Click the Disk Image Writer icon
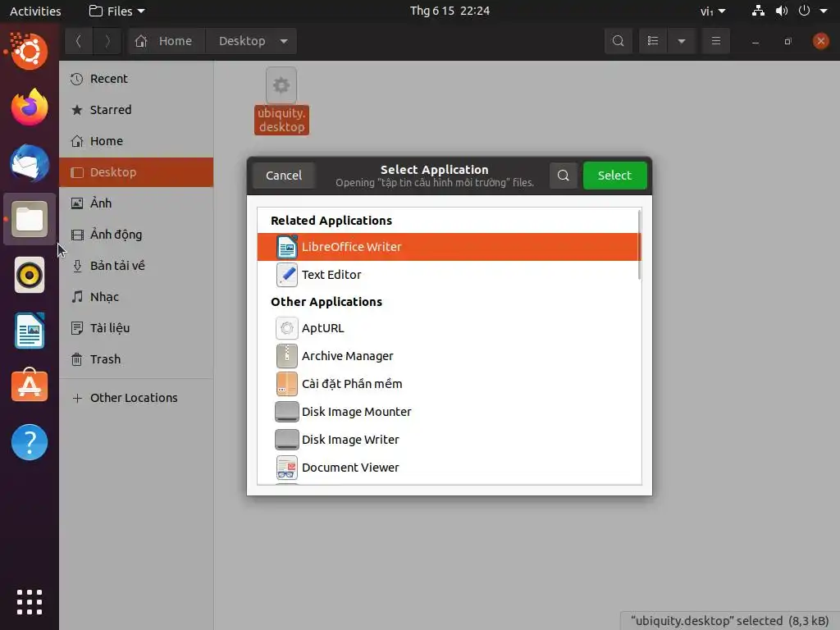 [286, 440]
